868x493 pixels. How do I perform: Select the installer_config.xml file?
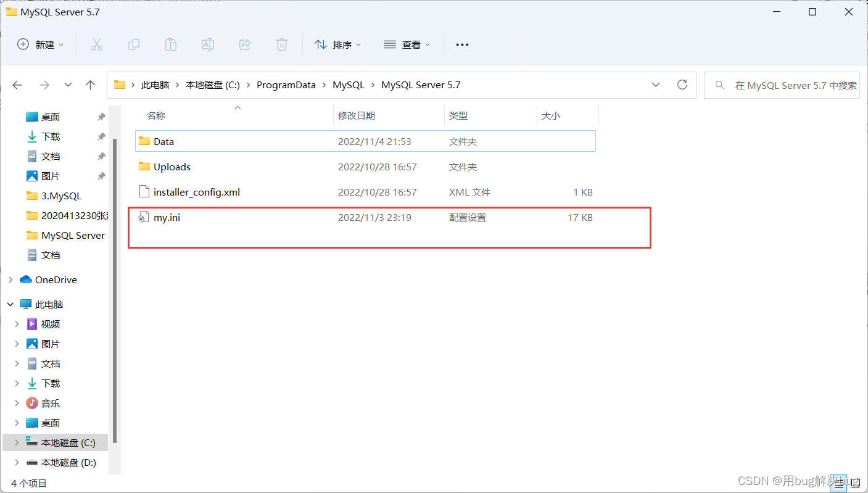[x=365, y=192]
